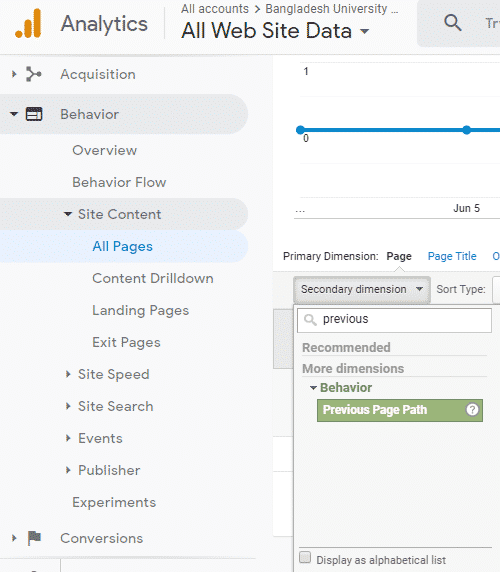Click the Behavior window icon

(x=34, y=114)
